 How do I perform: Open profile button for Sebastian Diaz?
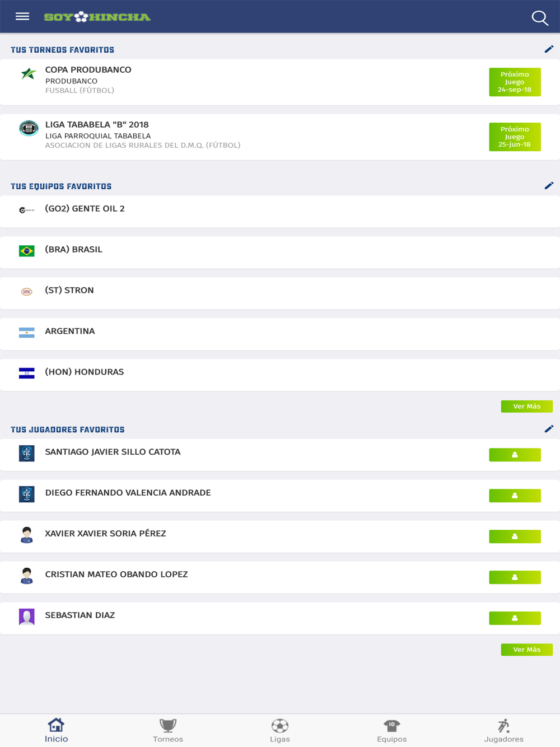tap(515, 618)
